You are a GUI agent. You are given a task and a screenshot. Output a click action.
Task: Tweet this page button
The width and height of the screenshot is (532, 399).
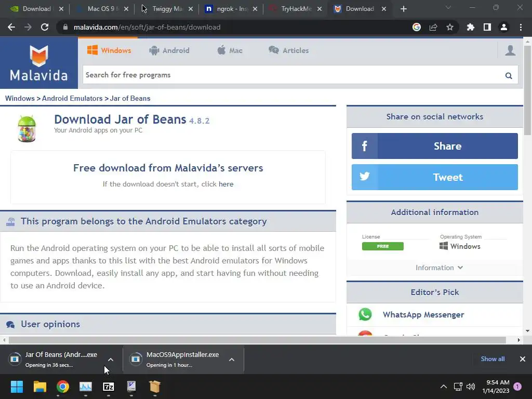[435, 177]
